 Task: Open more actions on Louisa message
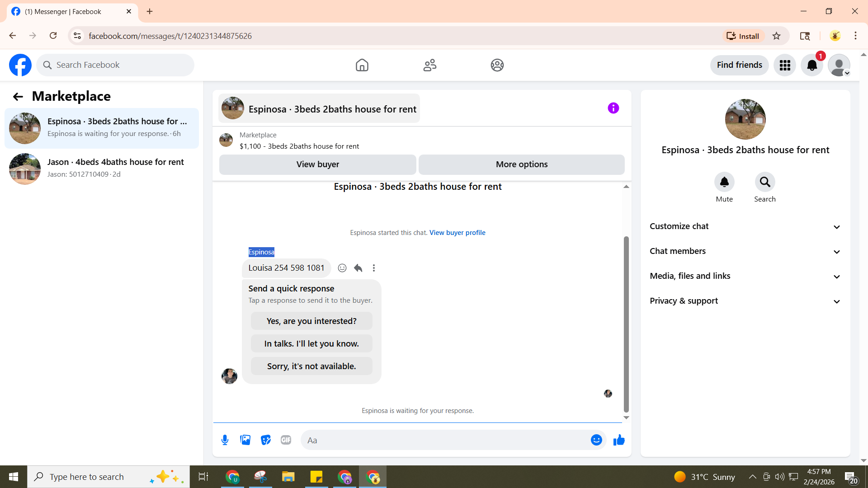[x=374, y=268]
